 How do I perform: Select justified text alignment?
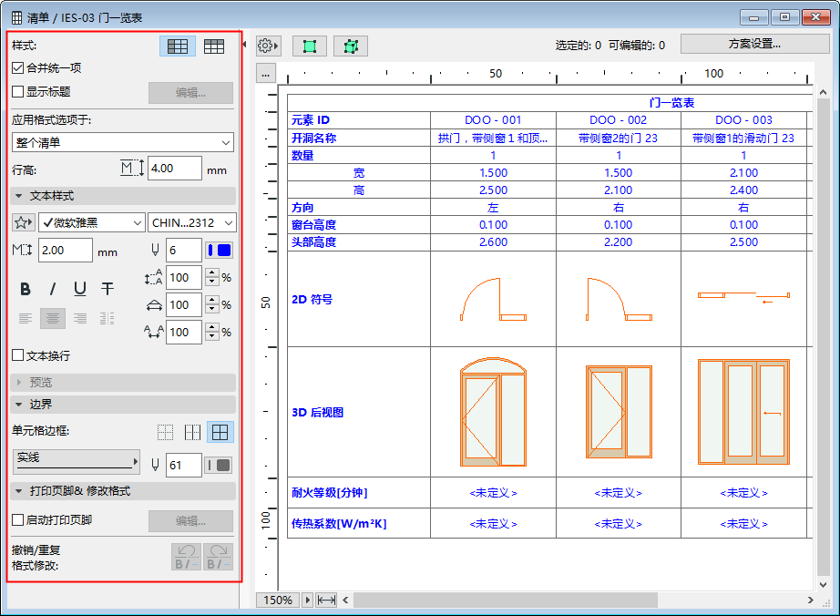coord(108,319)
